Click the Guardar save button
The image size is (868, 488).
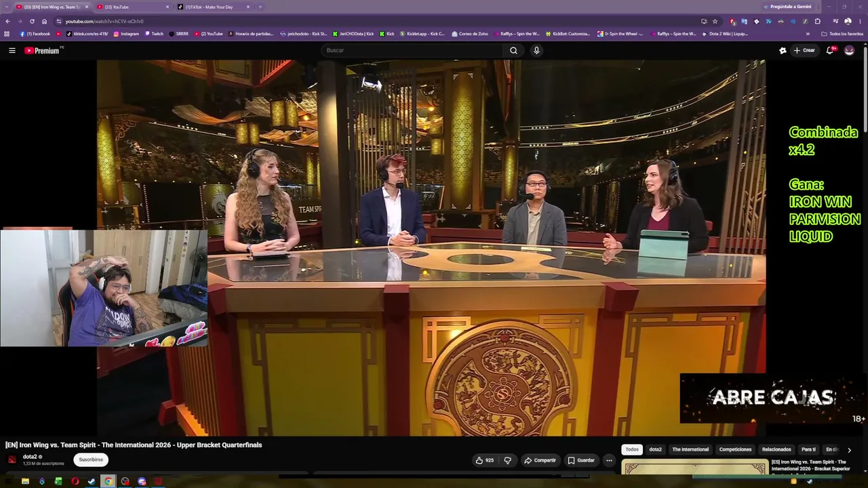point(581,460)
